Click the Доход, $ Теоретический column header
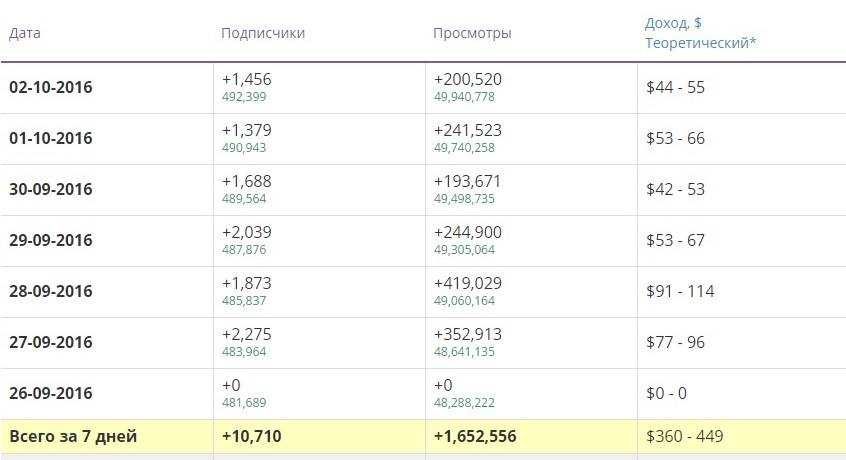Image resolution: width=846 pixels, height=460 pixels. click(x=700, y=33)
